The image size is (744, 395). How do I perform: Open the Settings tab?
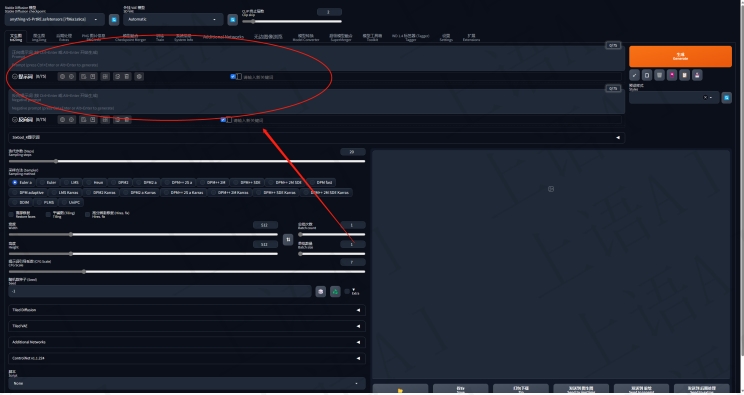pyautogui.click(x=446, y=38)
